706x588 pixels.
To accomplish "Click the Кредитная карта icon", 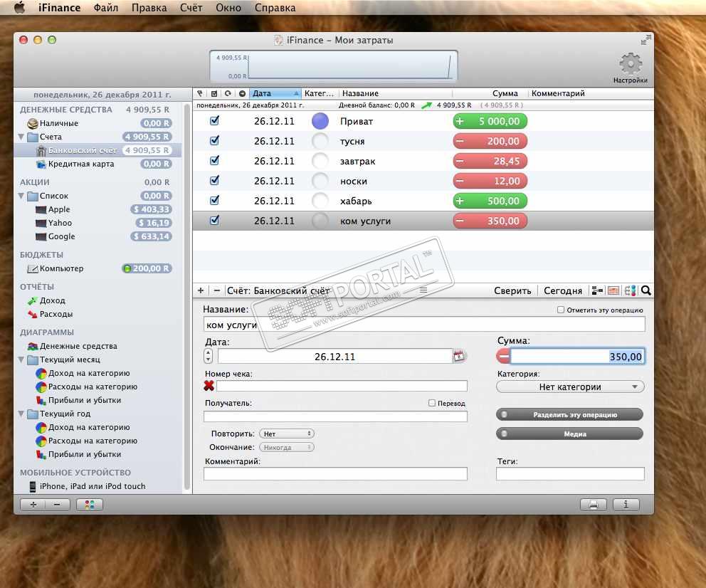I will (41, 164).
